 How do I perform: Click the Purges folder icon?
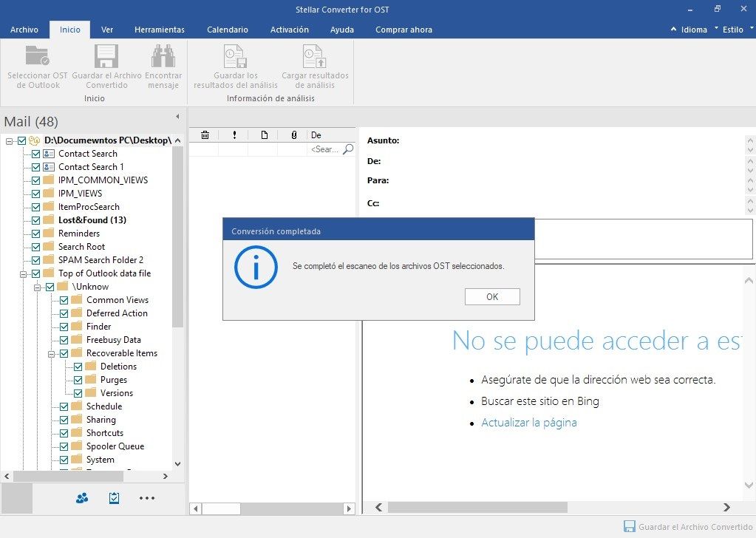point(91,379)
